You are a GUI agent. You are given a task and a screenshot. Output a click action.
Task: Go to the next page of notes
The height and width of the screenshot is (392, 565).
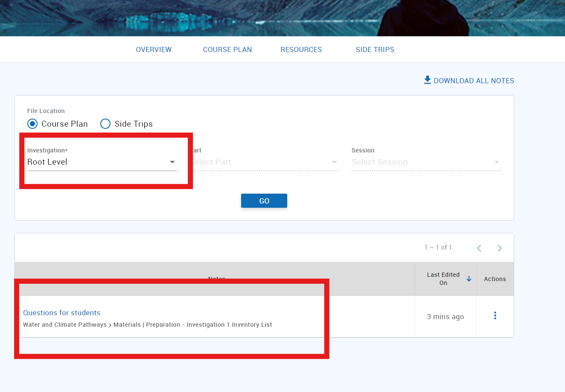pyautogui.click(x=500, y=248)
